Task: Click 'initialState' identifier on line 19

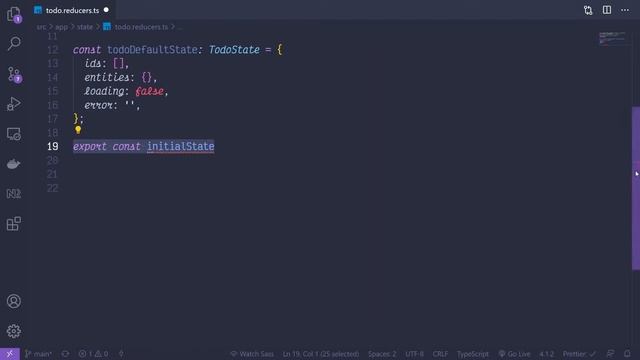Action: tap(180, 147)
